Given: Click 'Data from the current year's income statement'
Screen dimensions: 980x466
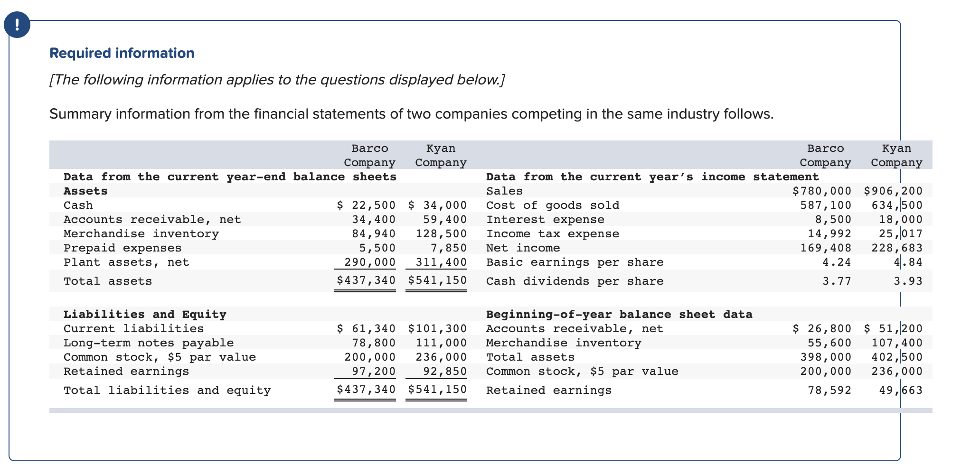Looking at the screenshot, I should [652, 177].
